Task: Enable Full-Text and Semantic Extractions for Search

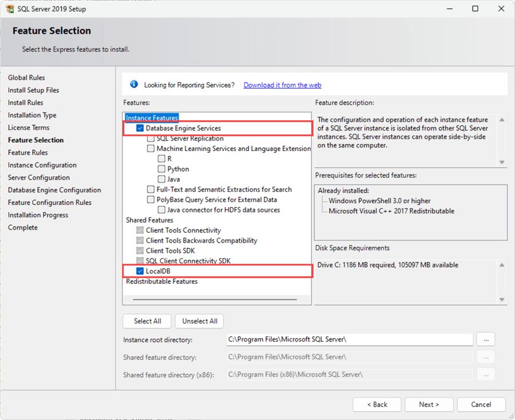Action: point(150,189)
